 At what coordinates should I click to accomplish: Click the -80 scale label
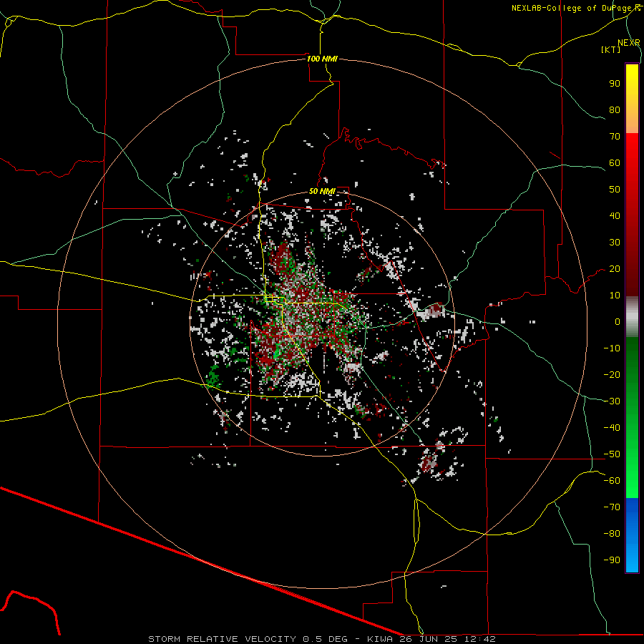[x=612, y=534]
